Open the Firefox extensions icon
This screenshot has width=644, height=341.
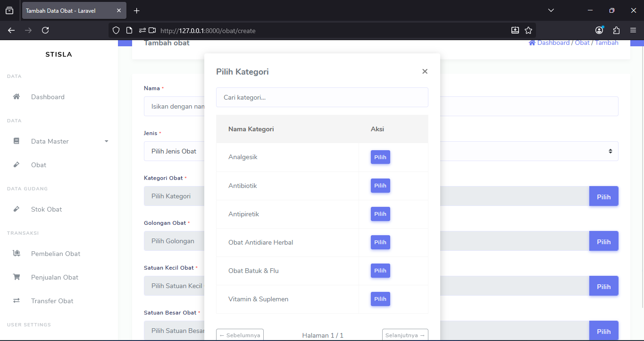(x=616, y=30)
